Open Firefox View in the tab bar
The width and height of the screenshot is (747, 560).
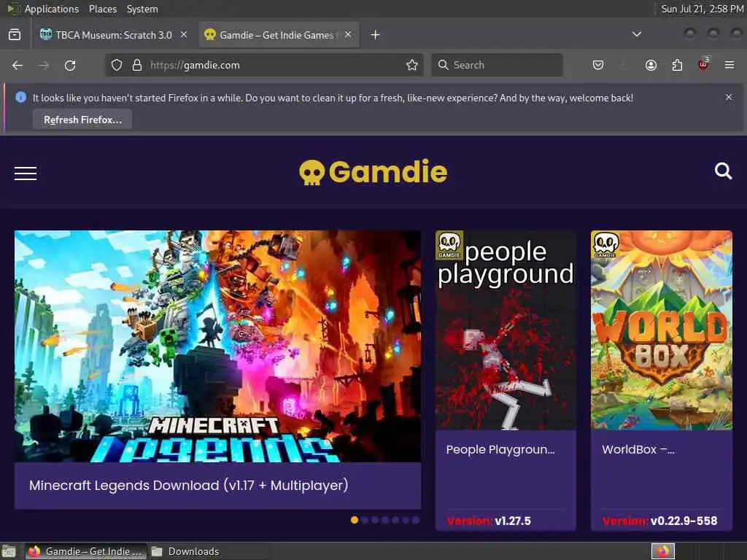click(x=15, y=35)
